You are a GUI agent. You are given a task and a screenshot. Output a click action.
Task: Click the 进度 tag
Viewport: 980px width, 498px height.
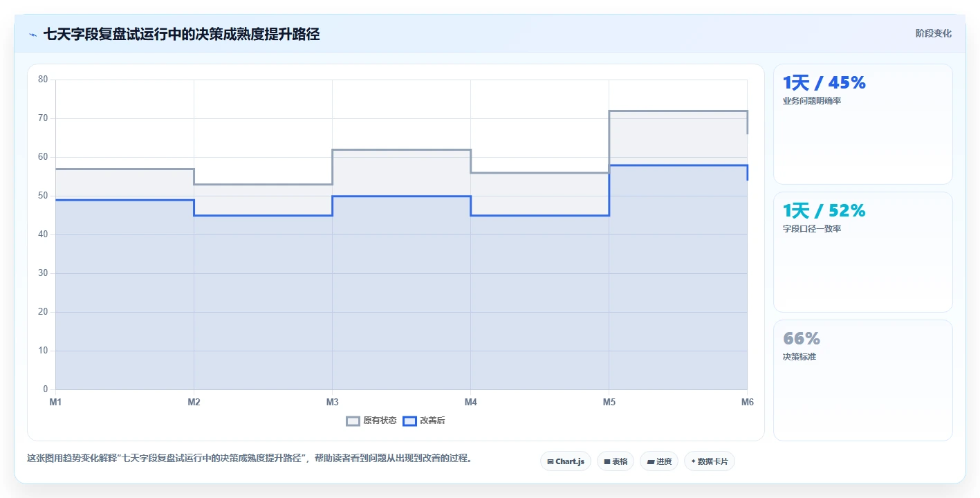pos(659,461)
